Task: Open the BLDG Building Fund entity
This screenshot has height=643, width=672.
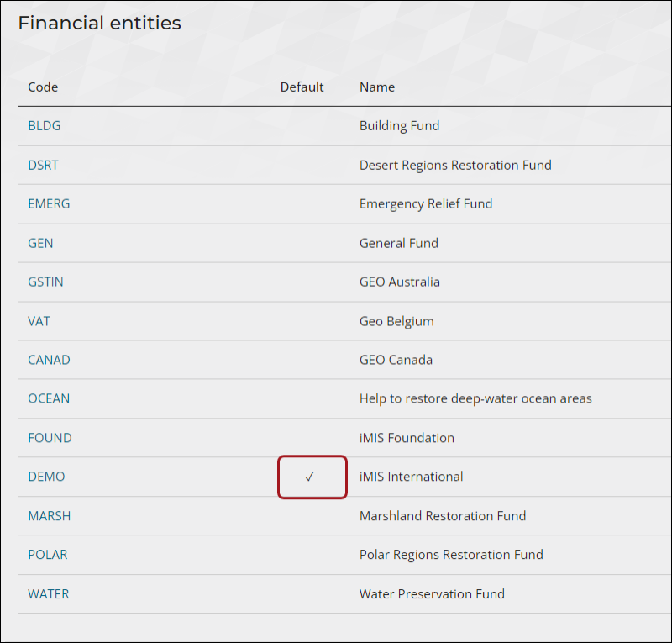Action: (x=43, y=125)
